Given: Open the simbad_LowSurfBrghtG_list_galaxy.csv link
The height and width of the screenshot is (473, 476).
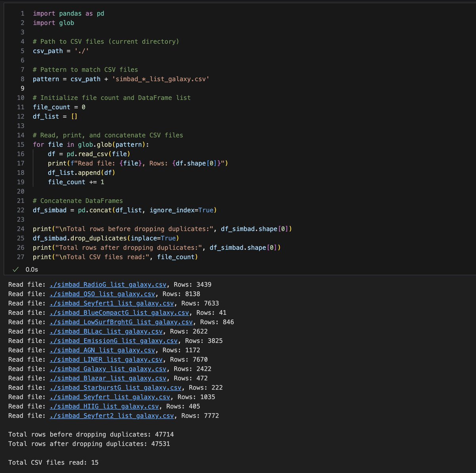Looking at the screenshot, I should tap(121, 322).
